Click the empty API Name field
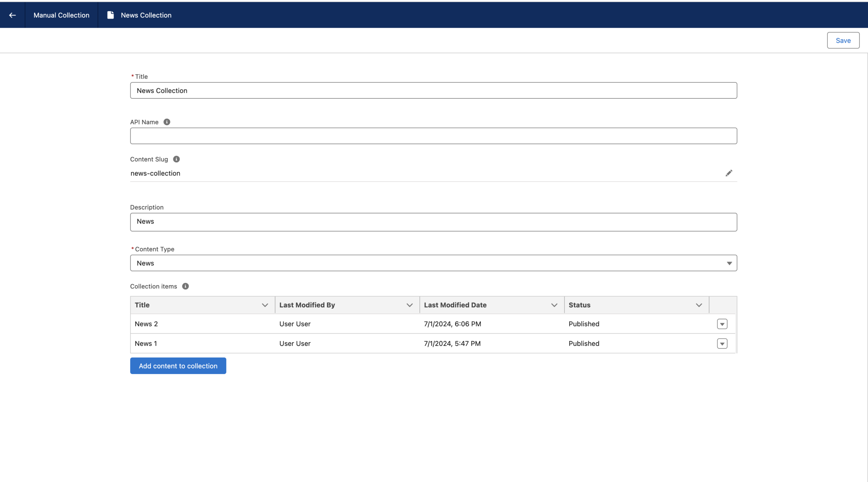Viewport: 868px width, 482px height. click(x=433, y=136)
